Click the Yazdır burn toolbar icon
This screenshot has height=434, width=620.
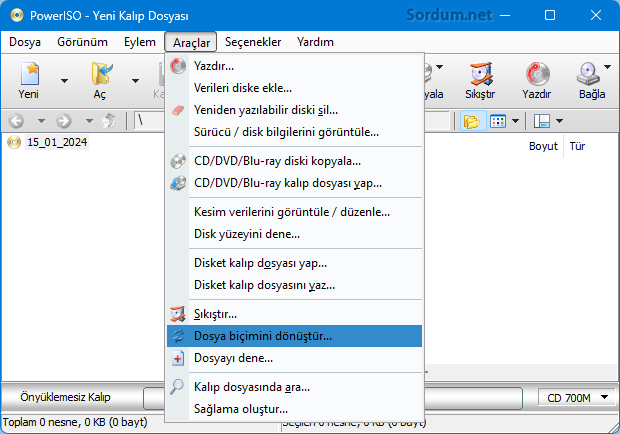point(537,74)
